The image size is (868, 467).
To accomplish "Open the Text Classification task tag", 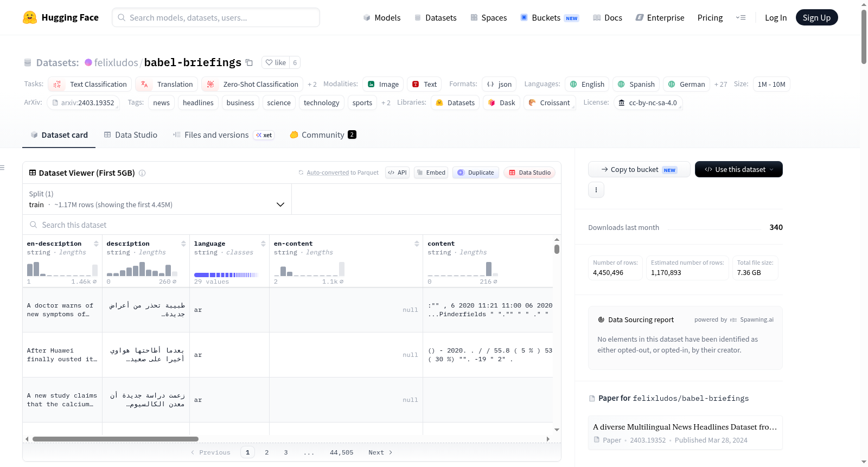I will [x=90, y=84].
